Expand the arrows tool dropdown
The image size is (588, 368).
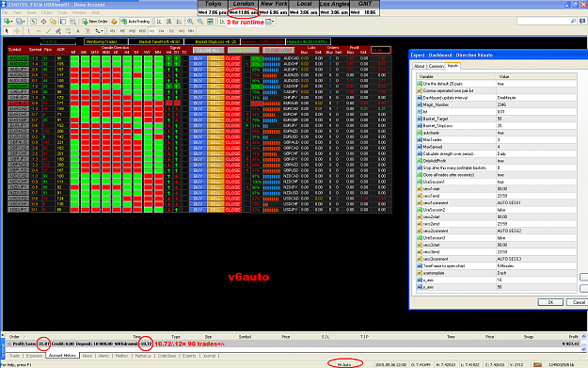coord(102,31)
